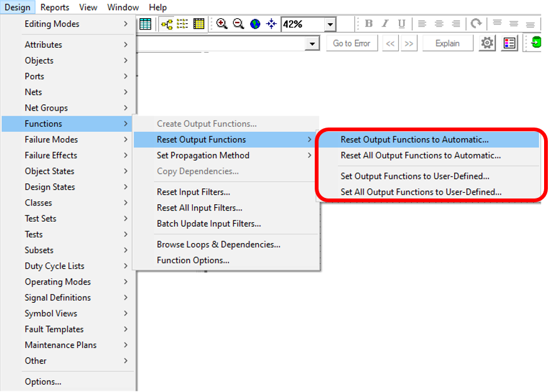Click the zoom in magnifier icon
551x392 pixels.
click(x=222, y=24)
